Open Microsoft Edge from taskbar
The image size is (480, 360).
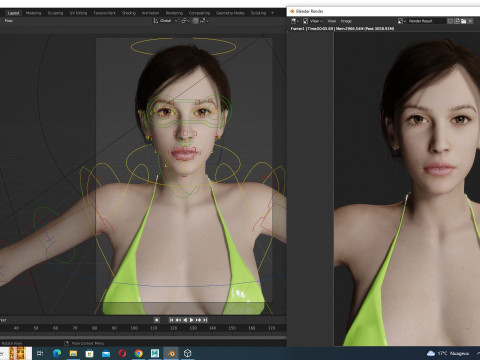tap(57, 353)
